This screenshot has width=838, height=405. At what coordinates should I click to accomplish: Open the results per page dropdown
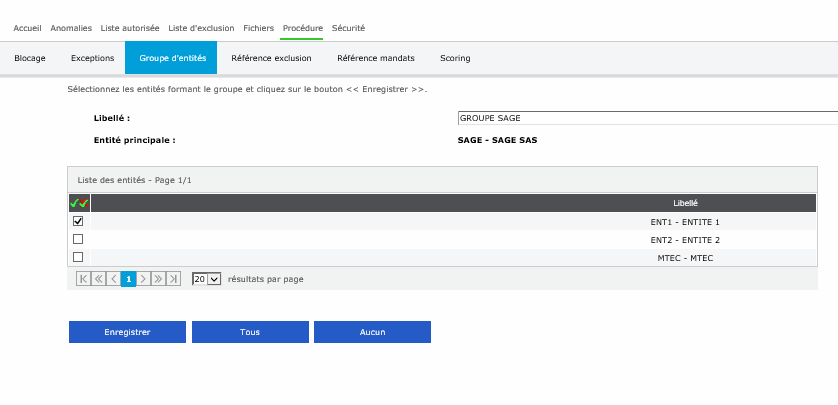pos(206,279)
